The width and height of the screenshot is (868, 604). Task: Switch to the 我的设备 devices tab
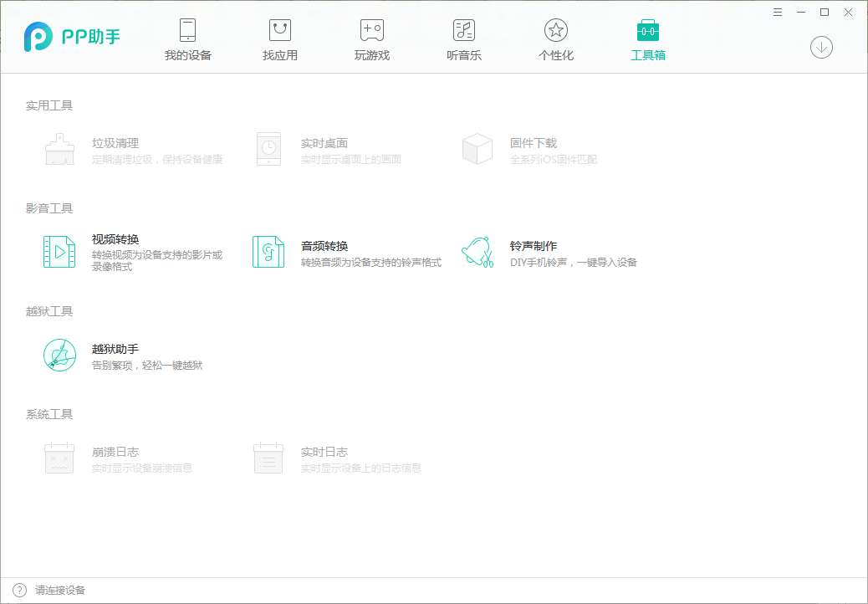coord(187,39)
